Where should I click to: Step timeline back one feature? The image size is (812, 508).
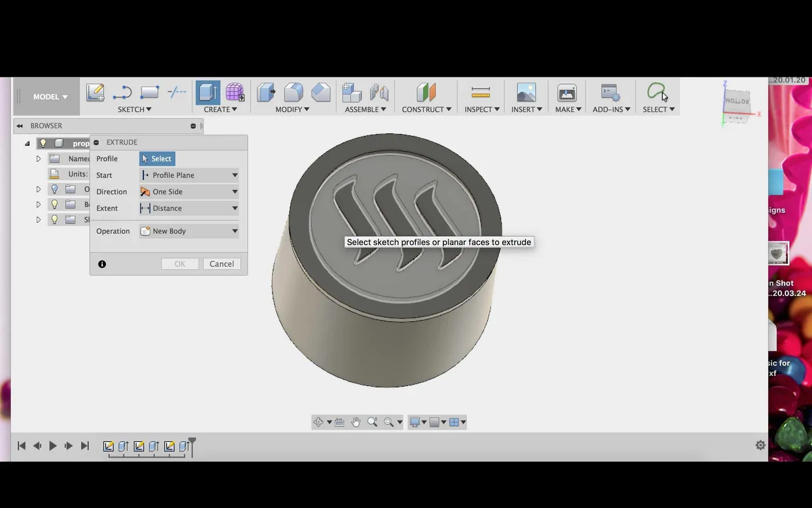[37, 446]
